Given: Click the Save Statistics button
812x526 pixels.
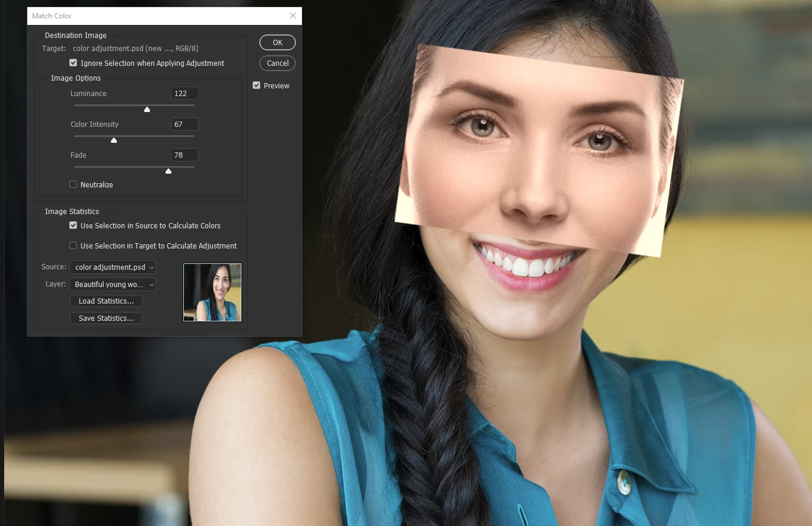Looking at the screenshot, I should pyautogui.click(x=106, y=318).
